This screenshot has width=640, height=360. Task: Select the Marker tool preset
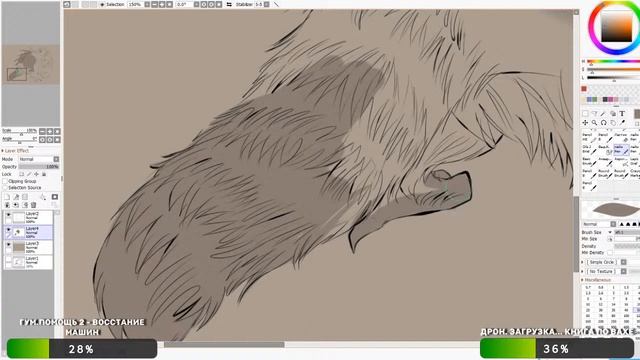[635, 173]
